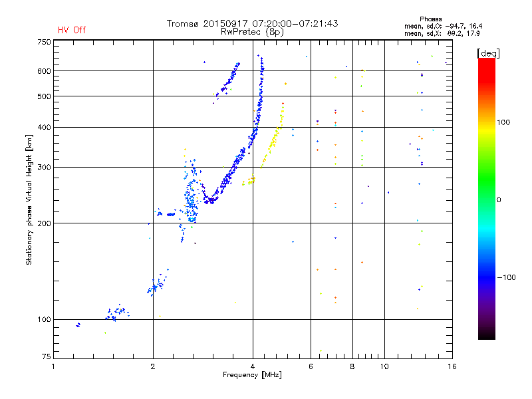Viewport: 532px width, 399px height.
Task: Click the colorbar tick label '100'
Action: click(503, 122)
